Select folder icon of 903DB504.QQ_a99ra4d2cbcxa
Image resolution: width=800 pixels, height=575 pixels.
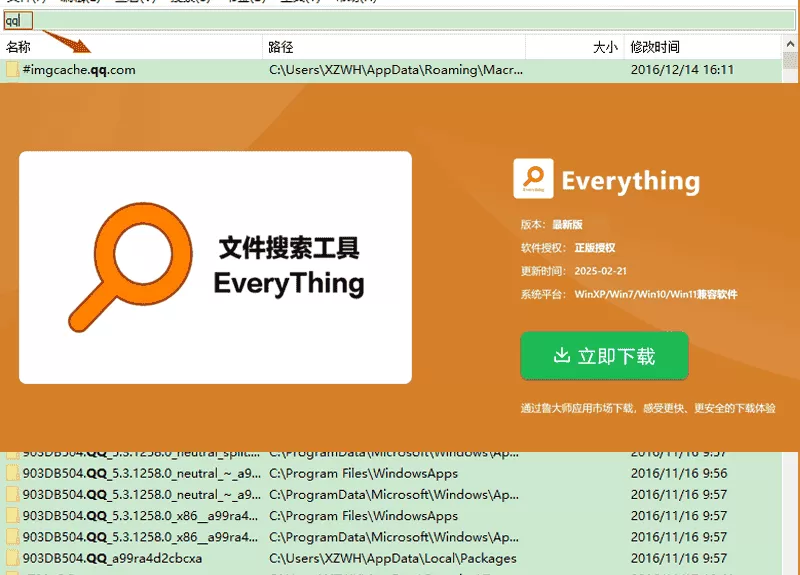pos(12,558)
